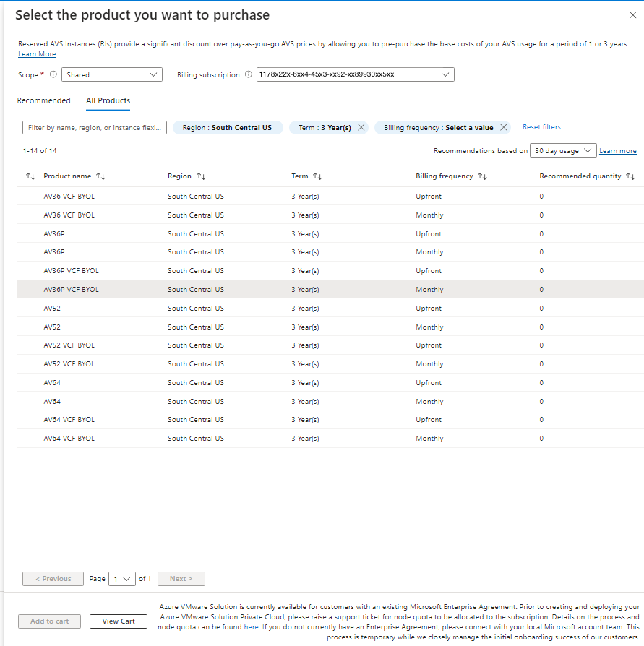This screenshot has height=646, width=644.
Task: Sort by Recommended quantity column arrows
Action: [630, 176]
